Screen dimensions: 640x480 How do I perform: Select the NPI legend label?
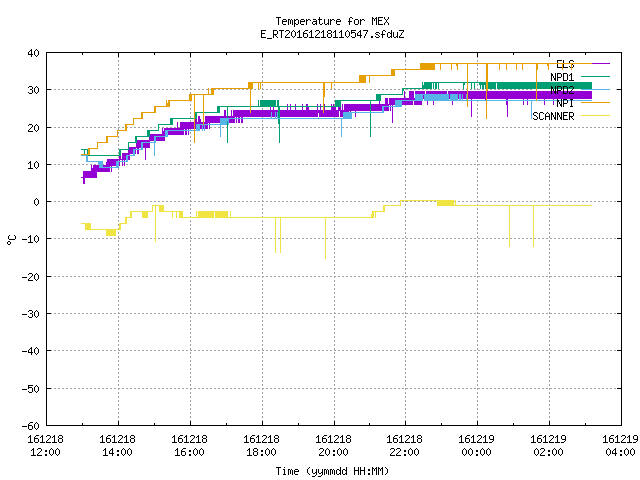point(565,103)
